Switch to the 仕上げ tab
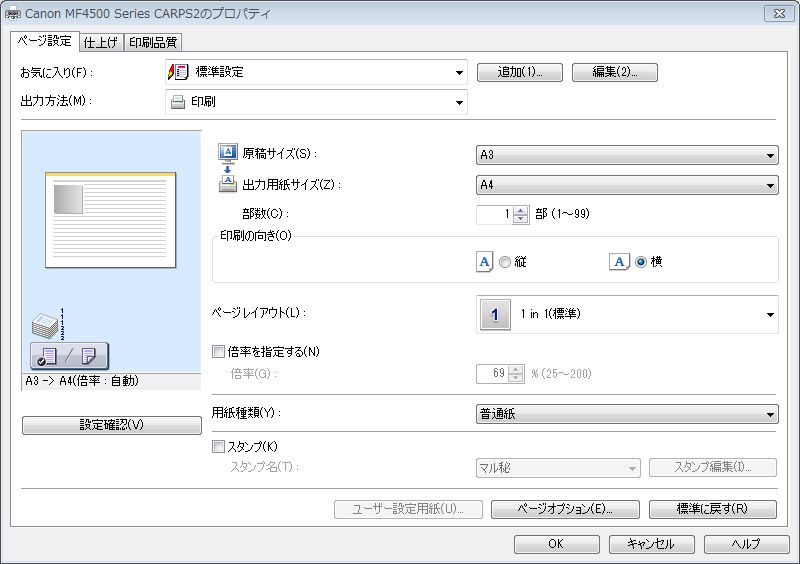This screenshot has width=800, height=564. [x=101, y=42]
